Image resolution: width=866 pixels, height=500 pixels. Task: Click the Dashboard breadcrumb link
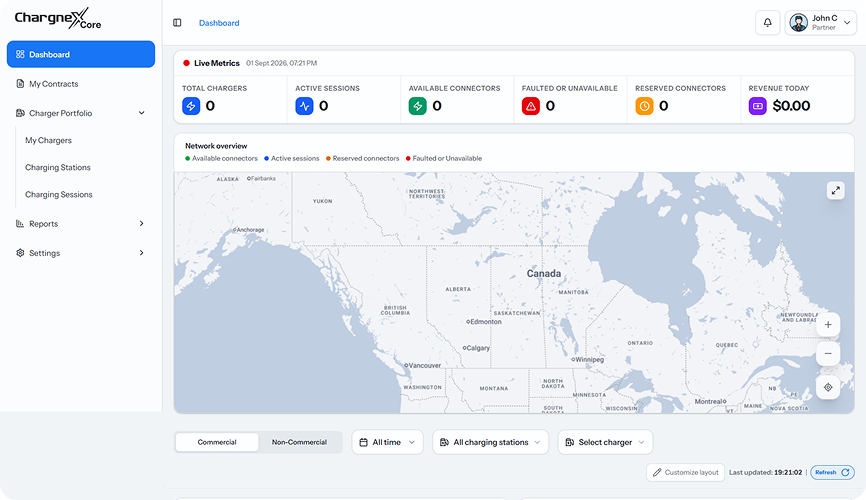[219, 23]
